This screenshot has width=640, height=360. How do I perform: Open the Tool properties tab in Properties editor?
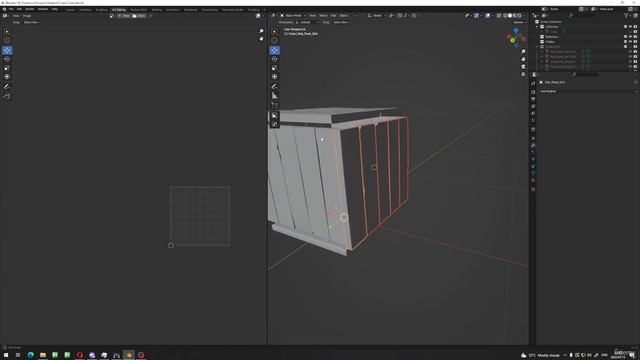(533, 83)
